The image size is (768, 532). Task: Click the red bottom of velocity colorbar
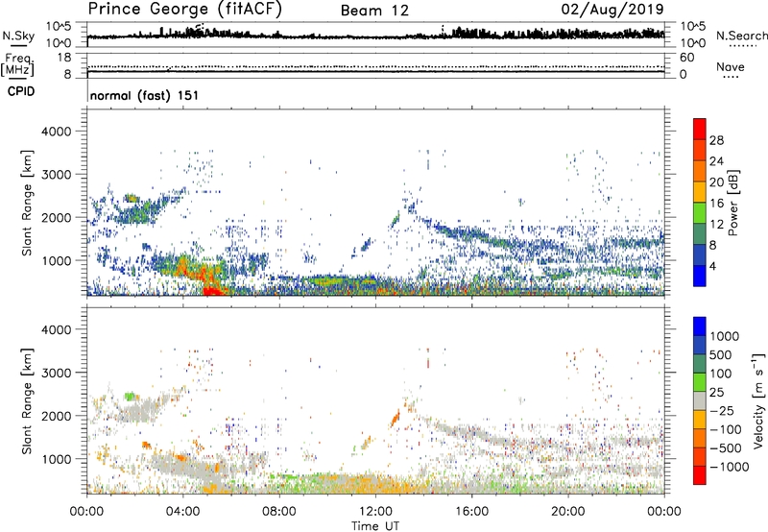point(700,475)
